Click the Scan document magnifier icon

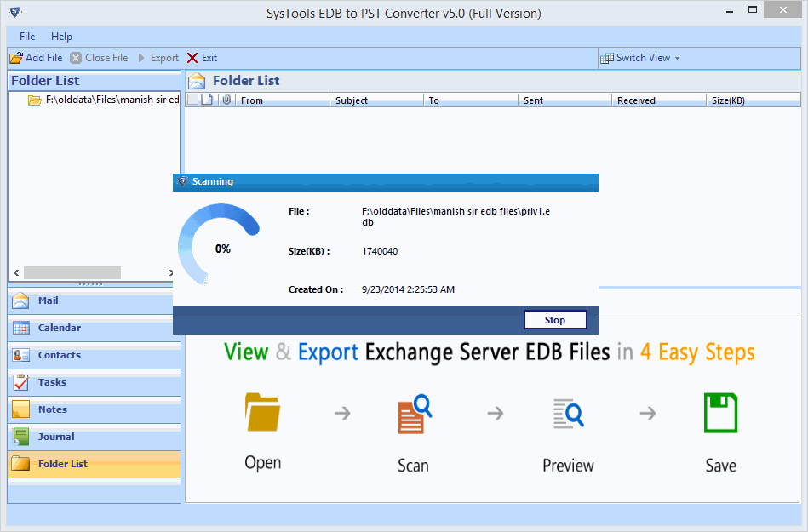pyautogui.click(x=415, y=414)
